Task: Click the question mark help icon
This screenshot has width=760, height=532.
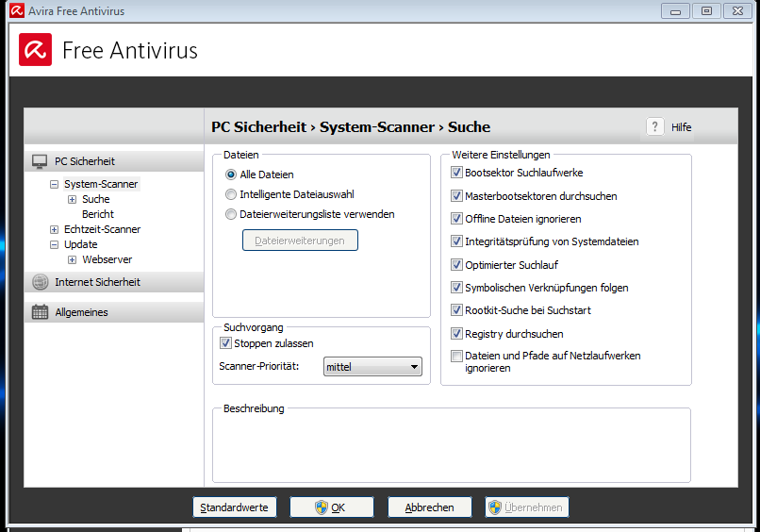Action: point(654,127)
